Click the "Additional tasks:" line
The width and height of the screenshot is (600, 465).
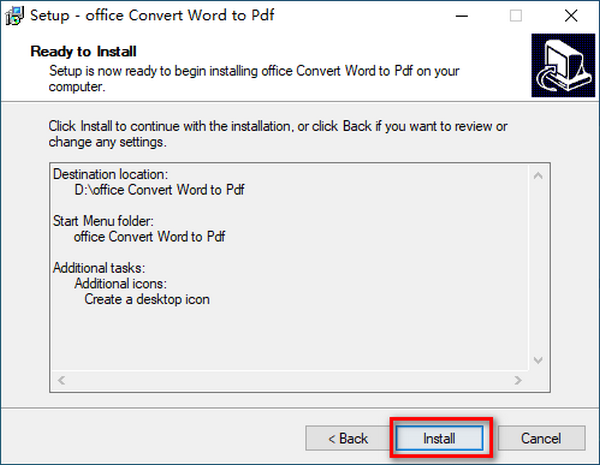[x=100, y=268]
